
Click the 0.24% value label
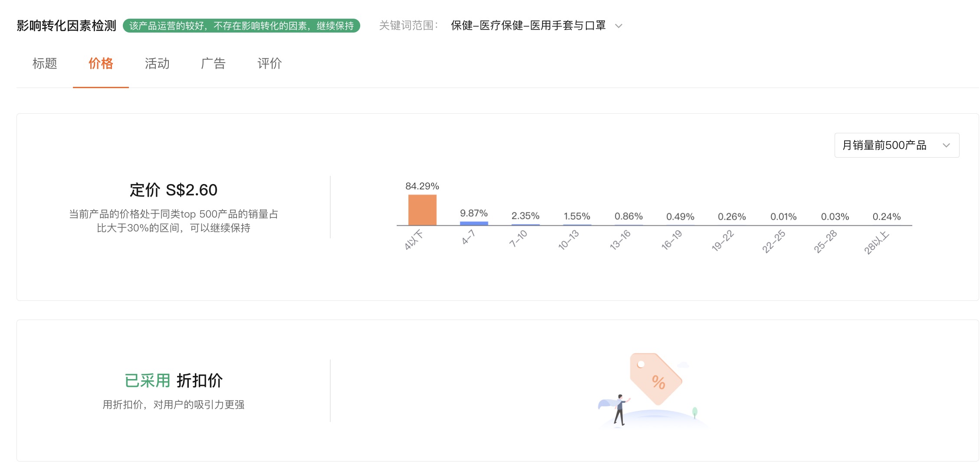[887, 217]
